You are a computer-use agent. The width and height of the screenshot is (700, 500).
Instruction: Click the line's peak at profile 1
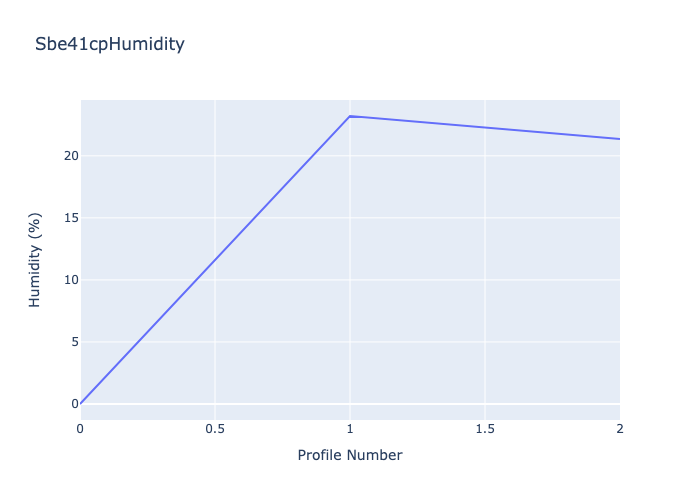pos(350,116)
